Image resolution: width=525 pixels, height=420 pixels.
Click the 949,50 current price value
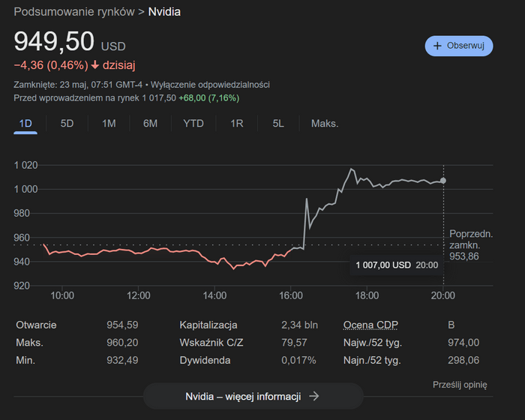[54, 41]
